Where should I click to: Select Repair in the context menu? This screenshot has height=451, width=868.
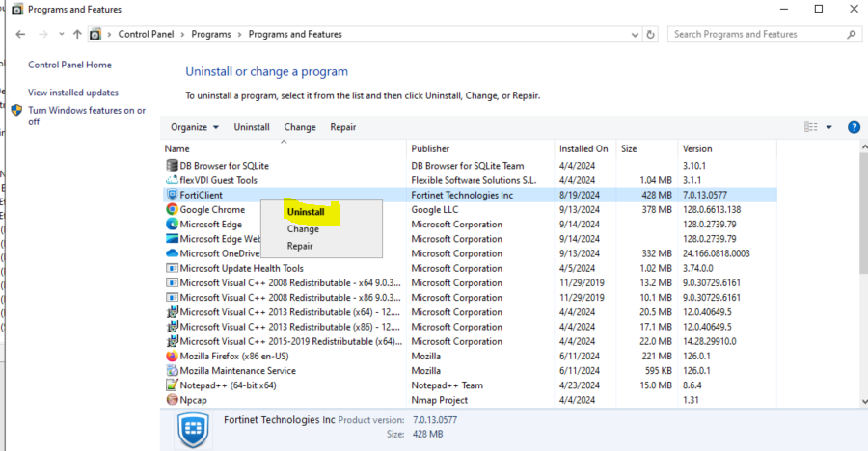(x=300, y=246)
